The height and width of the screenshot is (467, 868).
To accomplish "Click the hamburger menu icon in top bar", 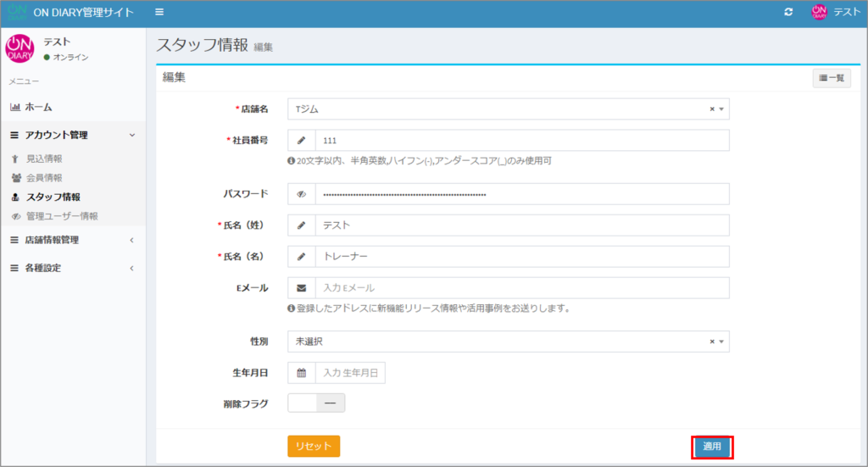I will tap(159, 12).
